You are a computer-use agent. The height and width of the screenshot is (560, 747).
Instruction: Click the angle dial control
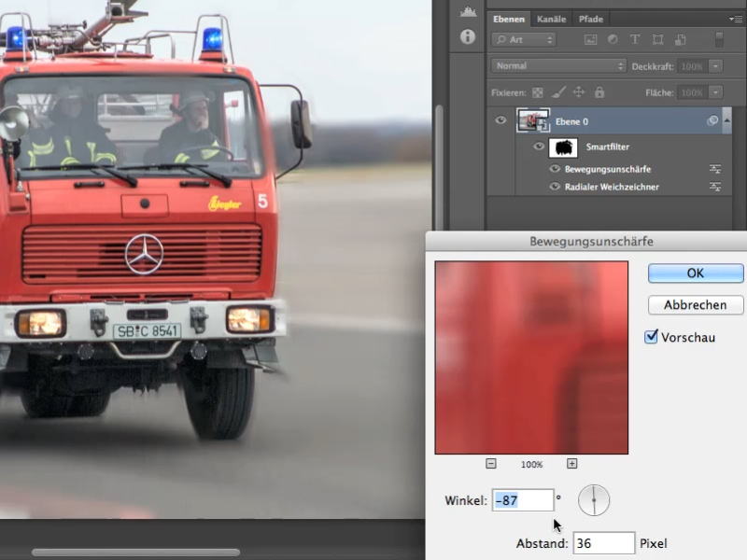[x=594, y=500]
